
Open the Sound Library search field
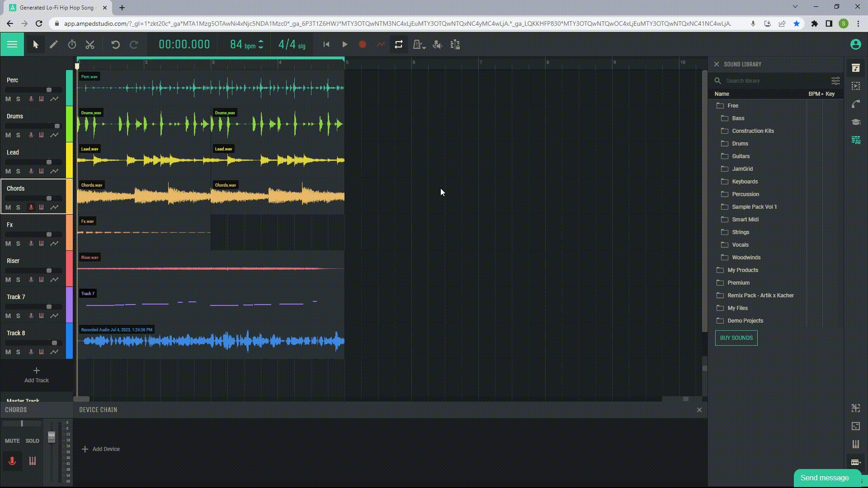coord(773,80)
